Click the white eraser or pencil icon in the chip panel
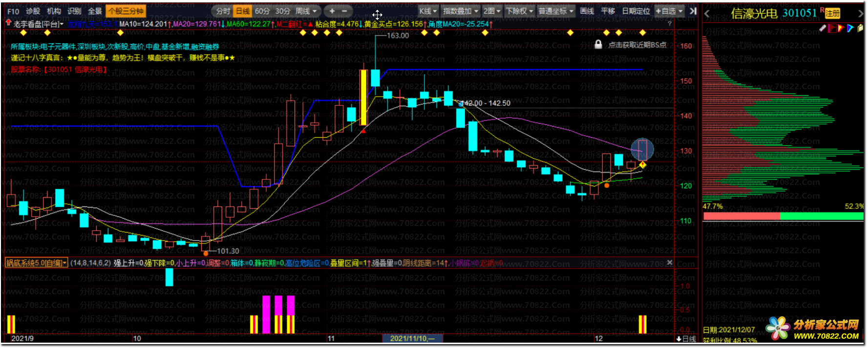This screenshot has width=868, height=348. 823,28
